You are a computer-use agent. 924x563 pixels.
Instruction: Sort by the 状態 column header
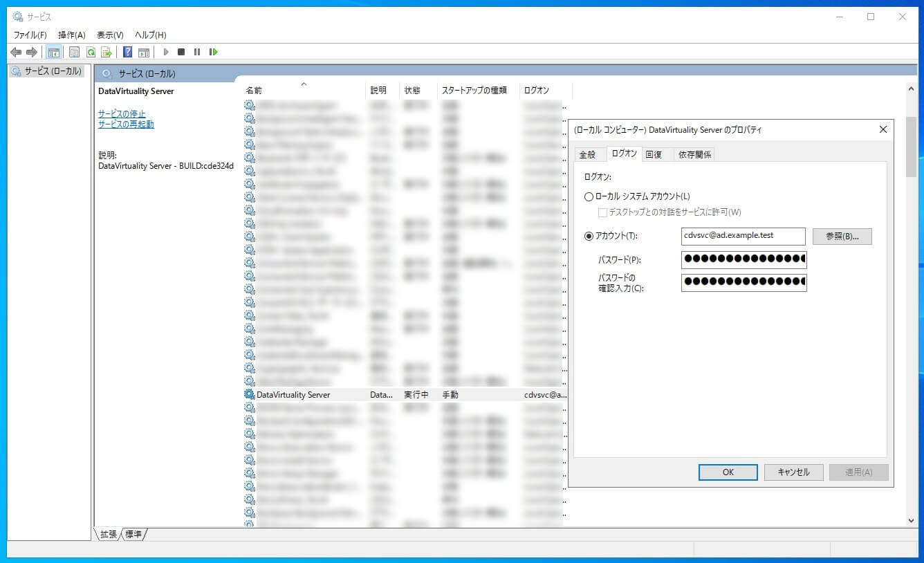(x=418, y=90)
